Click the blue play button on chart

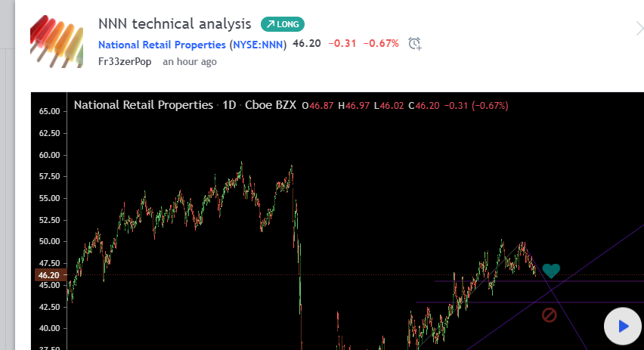pyautogui.click(x=623, y=327)
